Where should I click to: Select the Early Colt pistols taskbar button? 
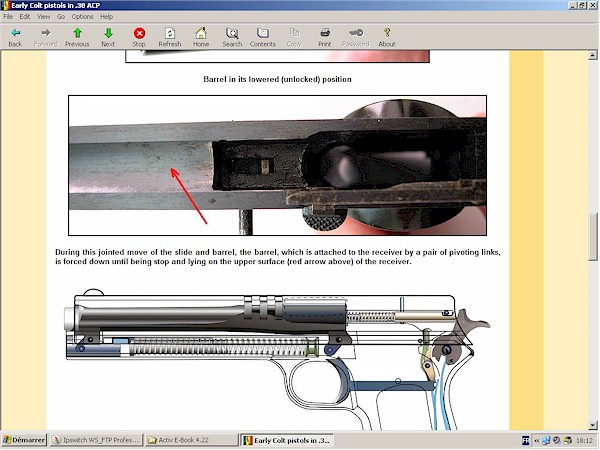tap(286, 440)
